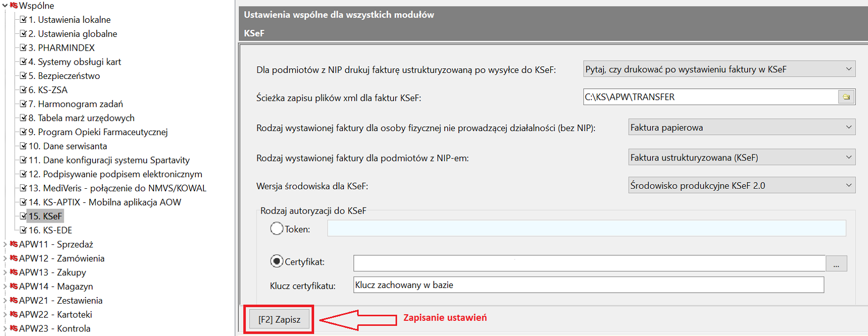The height and width of the screenshot is (336, 868).
Task: Click the folder browse icon for xml path
Action: tap(846, 97)
